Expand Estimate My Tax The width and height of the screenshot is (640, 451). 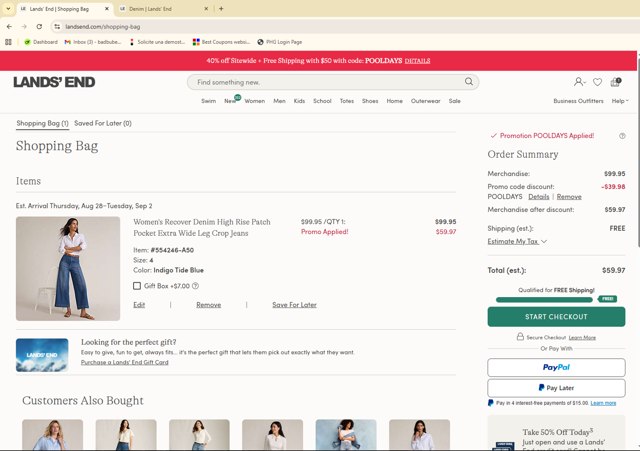[x=517, y=242]
